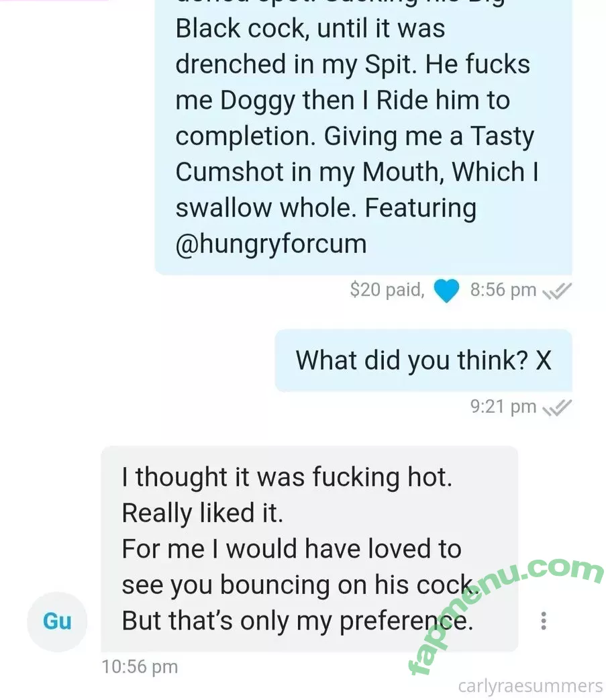This screenshot has width=606, height=700.
Task: Click the carlyraesummers watermark text
Action: click(x=530, y=686)
